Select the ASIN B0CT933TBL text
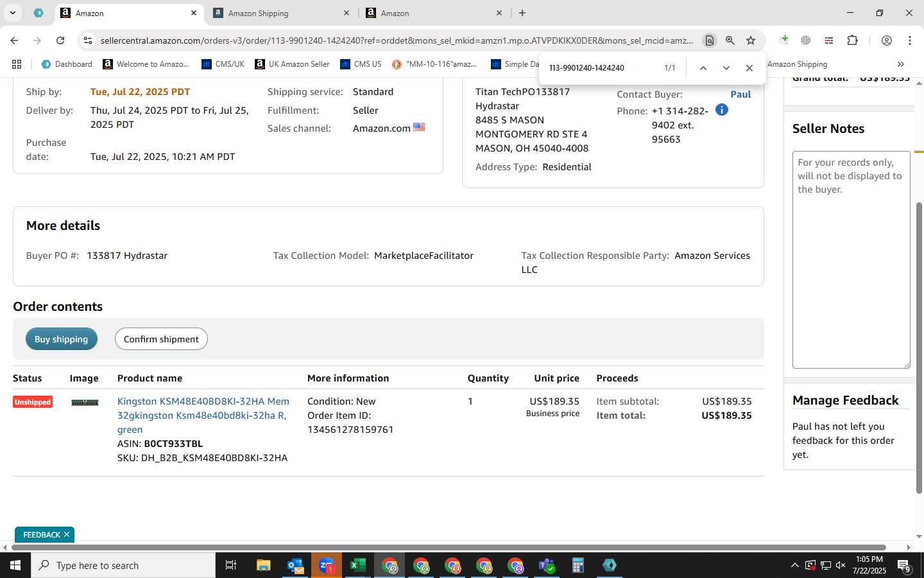The height and width of the screenshot is (578, 924). (x=173, y=444)
